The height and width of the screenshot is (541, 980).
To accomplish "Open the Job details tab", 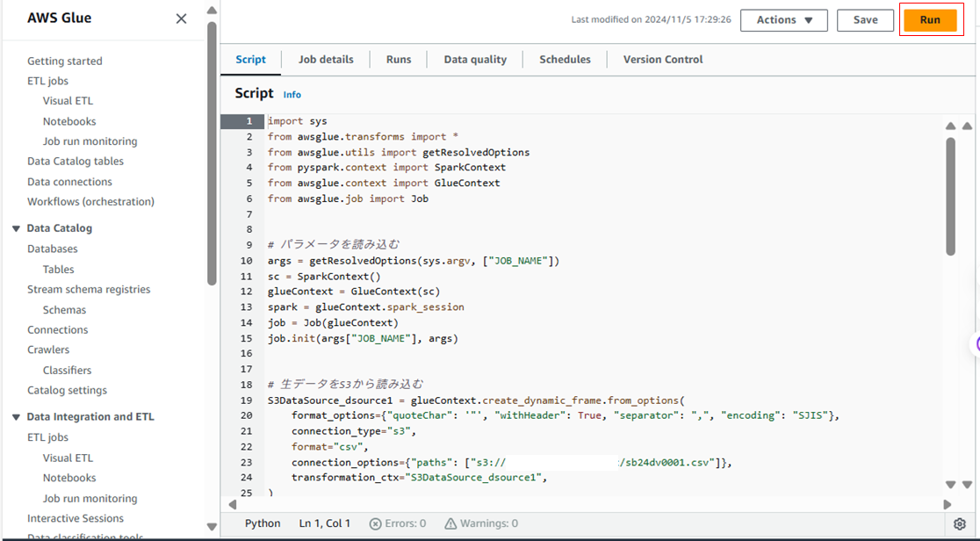I will [x=326, y=60].
